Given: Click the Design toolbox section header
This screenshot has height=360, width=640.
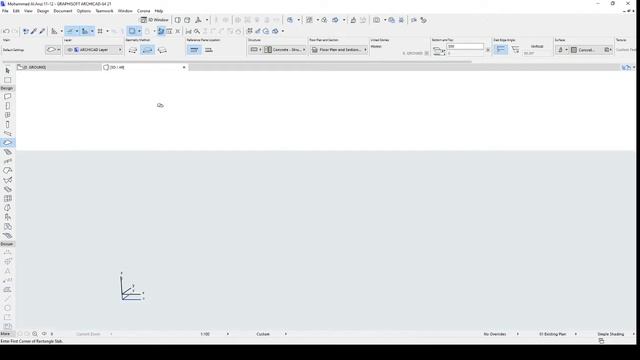Looking at the screenshot, I should click(x=7, y=88).
